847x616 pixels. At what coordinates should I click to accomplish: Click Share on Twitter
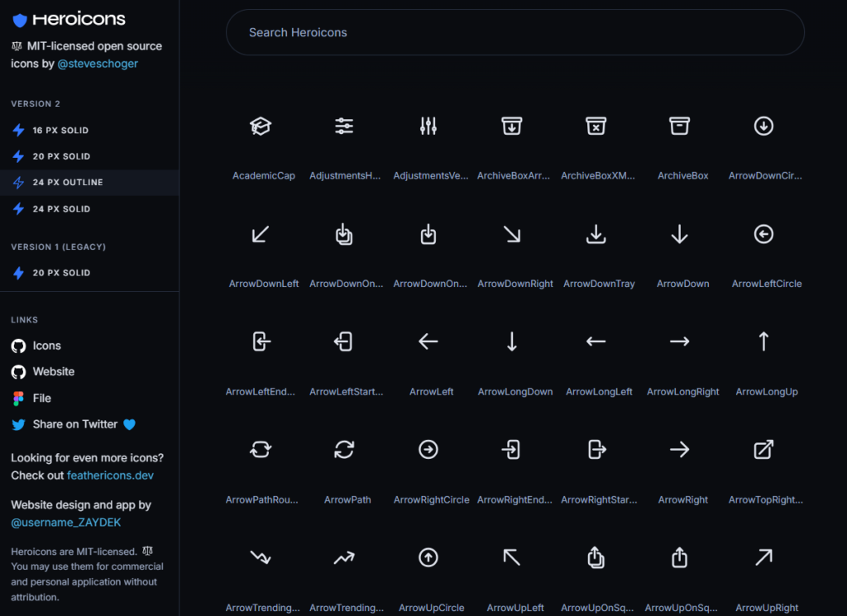click(73, 424)
